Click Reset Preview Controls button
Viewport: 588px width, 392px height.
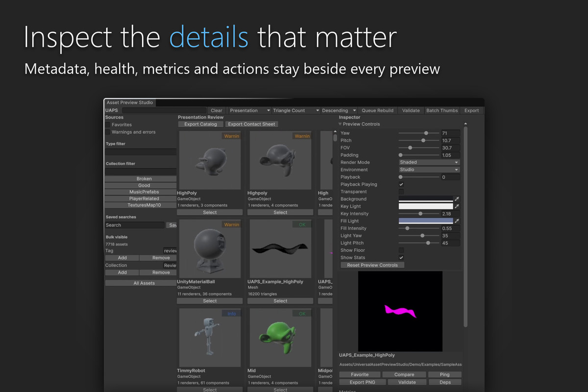pos(372,265)
